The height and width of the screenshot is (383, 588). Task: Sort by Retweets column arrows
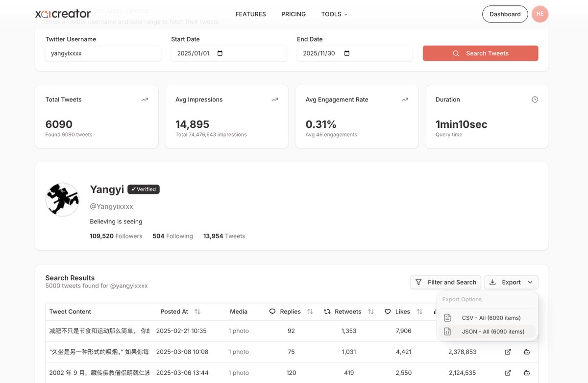pyautogui.click(x=371, y=311)
